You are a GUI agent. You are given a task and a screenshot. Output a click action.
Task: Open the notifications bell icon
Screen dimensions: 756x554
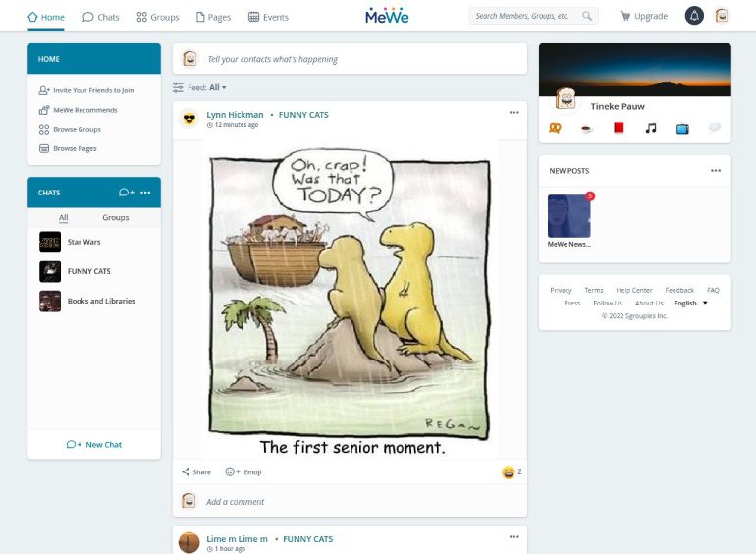tap(694, 16)
